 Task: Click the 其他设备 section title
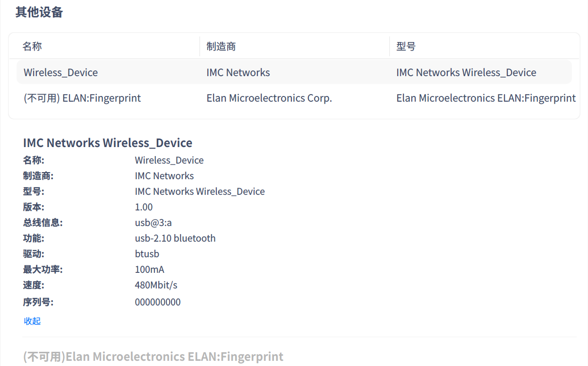(x=39, y=12)
